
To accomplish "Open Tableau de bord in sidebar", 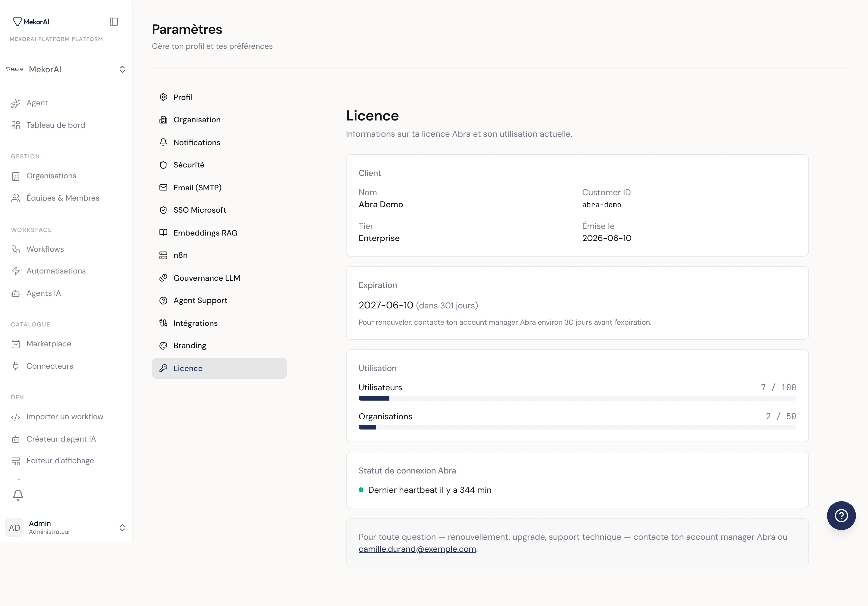I will click(x=55, y=125).
